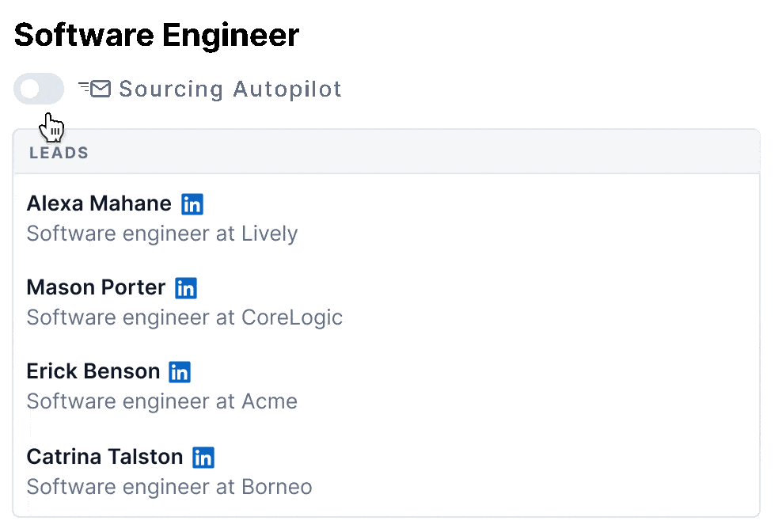The height and width of the screenshot is (532, 782).
Task: Click blank space right of Alexa Mahane row
Action: coord(514,218)
